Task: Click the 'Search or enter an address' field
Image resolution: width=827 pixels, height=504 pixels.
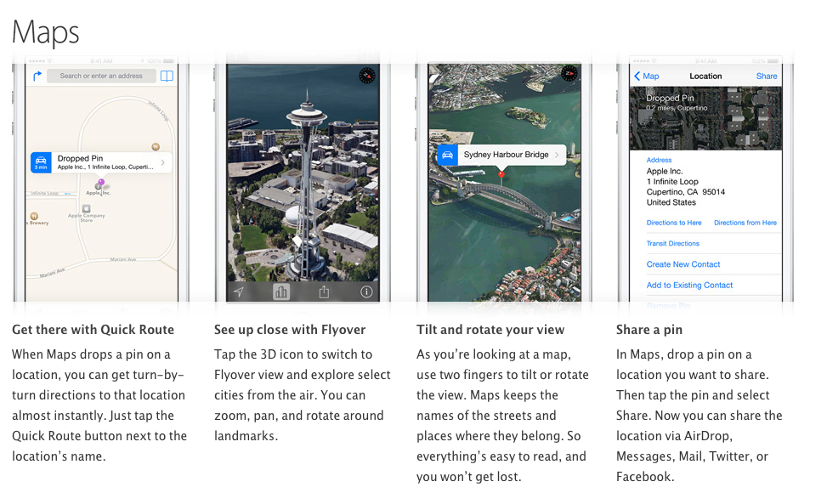Action: coord(101,76)
